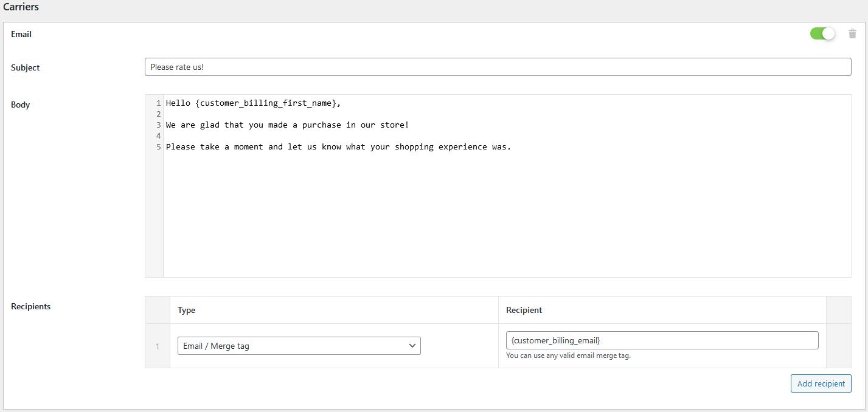Click line number 3 in the body gutter
Viewport: 868px width, 412px height.
pos(158,125)
